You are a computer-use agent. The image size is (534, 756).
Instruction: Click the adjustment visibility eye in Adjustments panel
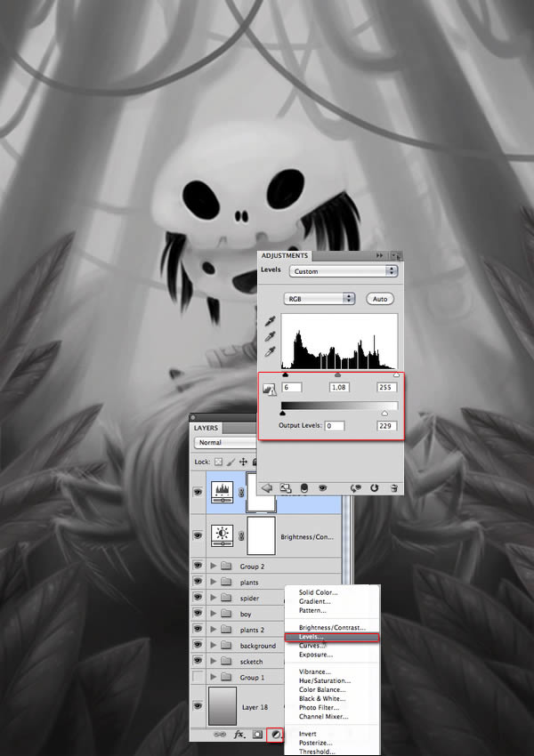point(323,488)
